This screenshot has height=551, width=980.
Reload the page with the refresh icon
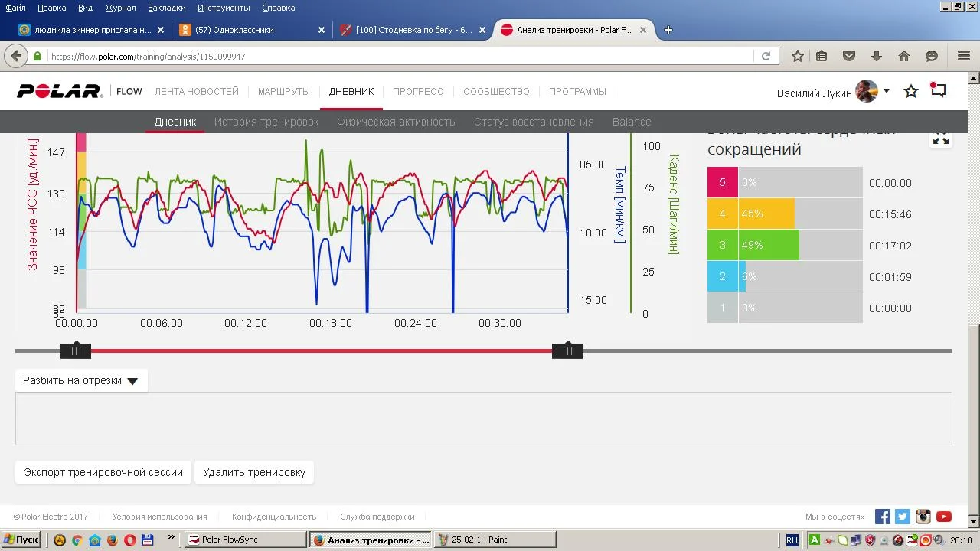coord(766,56)
